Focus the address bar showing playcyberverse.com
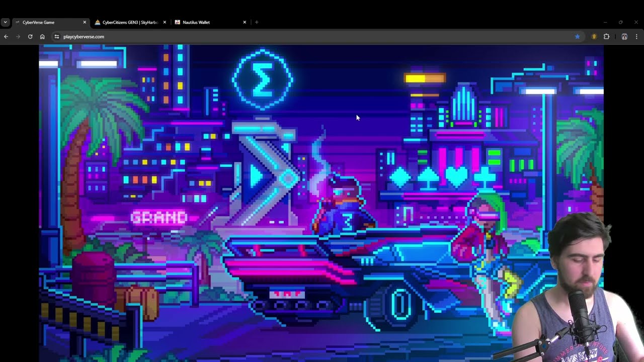The image size is (644, 362). coord(317,37)
